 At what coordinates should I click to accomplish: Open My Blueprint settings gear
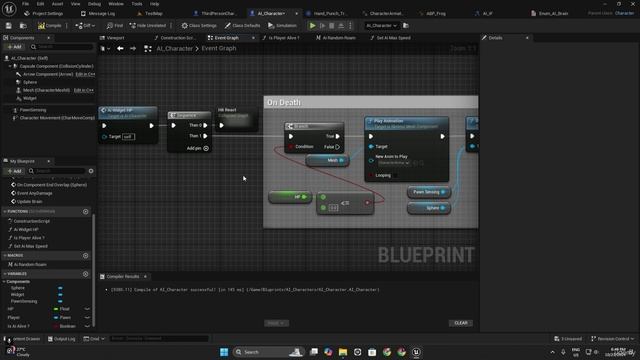pyautogui.click(x=91, y=171)
